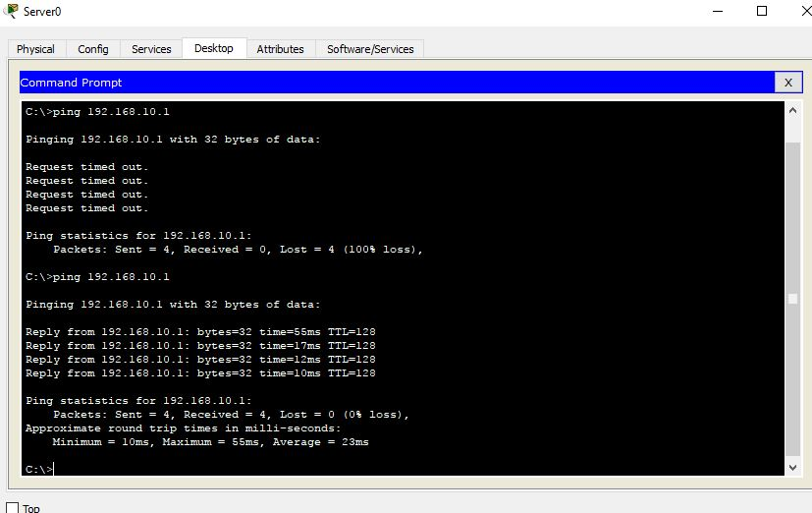This screenshot has height=513, width=812.
Task: Select the Desktop tab
Action: pos(214,48)
